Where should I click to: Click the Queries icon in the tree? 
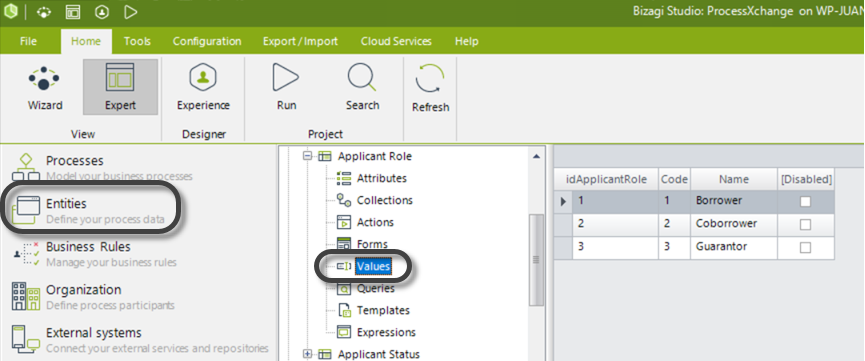point(344,288)
